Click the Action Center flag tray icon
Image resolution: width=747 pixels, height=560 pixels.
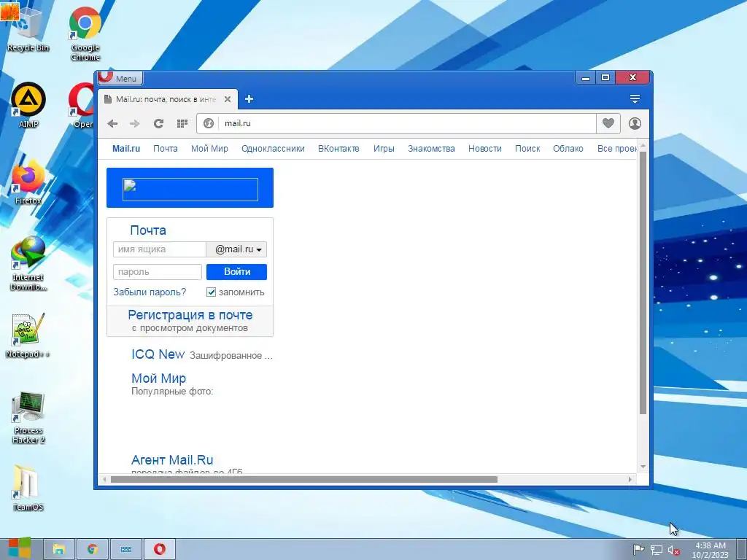638,550
